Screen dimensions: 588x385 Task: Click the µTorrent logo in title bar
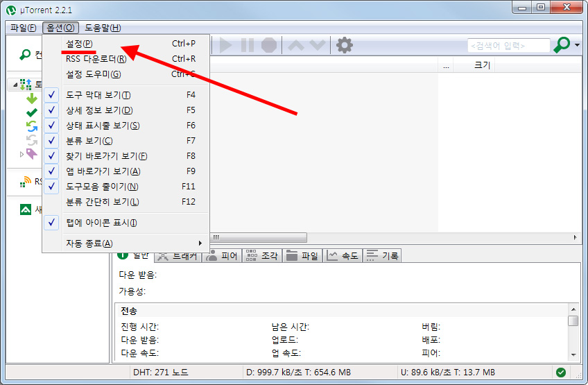(12, 10)
